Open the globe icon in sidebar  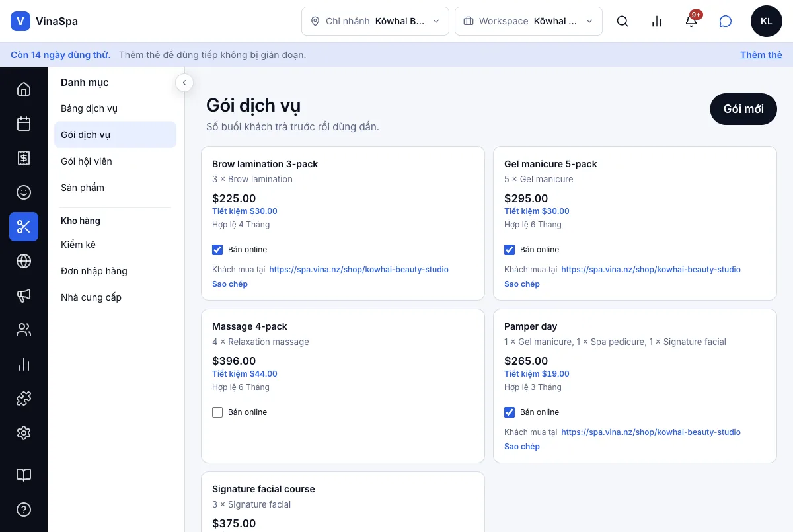pyautogui.click(x=24, y=261)
